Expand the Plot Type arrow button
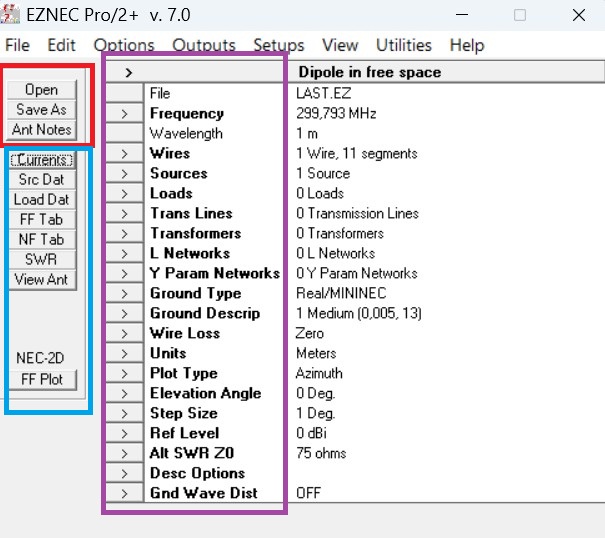Screen dimensions: 605x538 tap(124, 374)
